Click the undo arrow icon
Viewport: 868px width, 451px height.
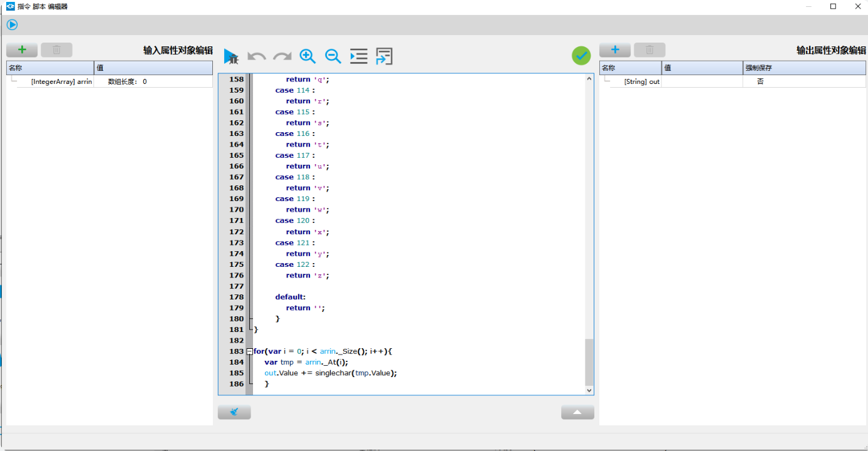click(257, 56)
